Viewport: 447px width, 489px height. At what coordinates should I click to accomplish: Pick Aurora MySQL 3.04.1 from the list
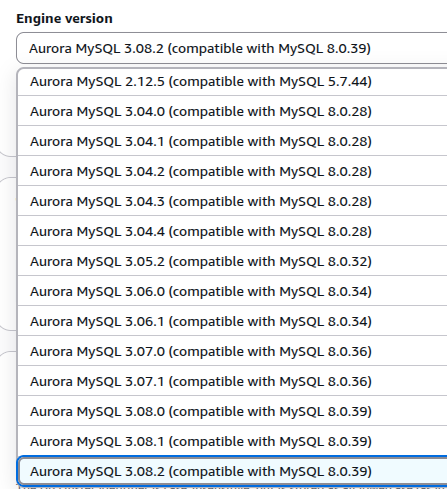click(232, 141)
